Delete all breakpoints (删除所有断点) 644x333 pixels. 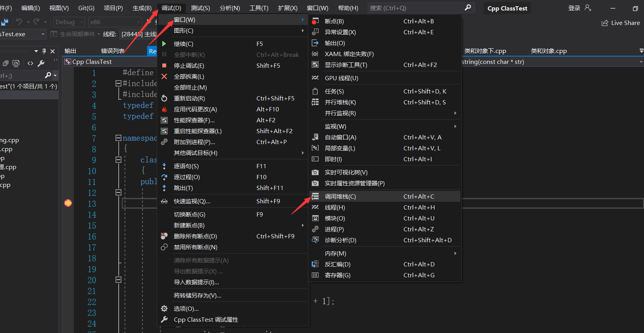coord(233,236)
